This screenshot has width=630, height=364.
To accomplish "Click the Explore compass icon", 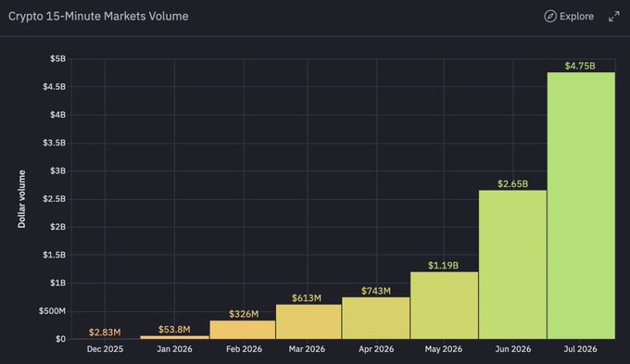I will [550, 17].
